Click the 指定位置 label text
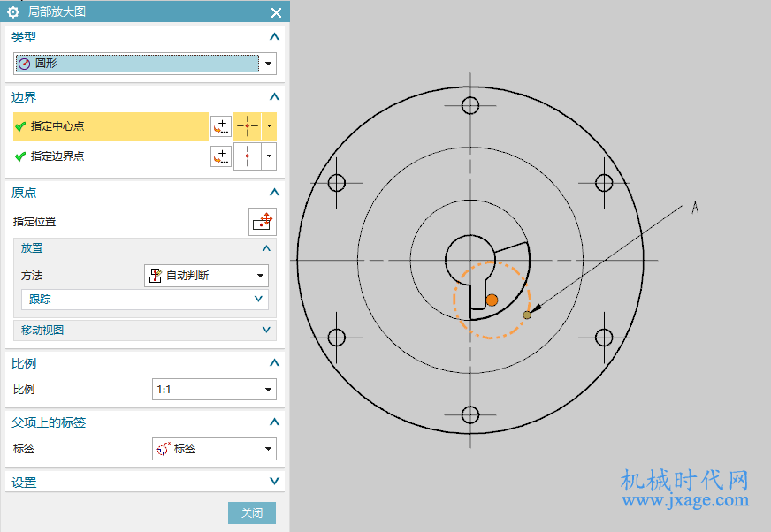 pos(34,222)
